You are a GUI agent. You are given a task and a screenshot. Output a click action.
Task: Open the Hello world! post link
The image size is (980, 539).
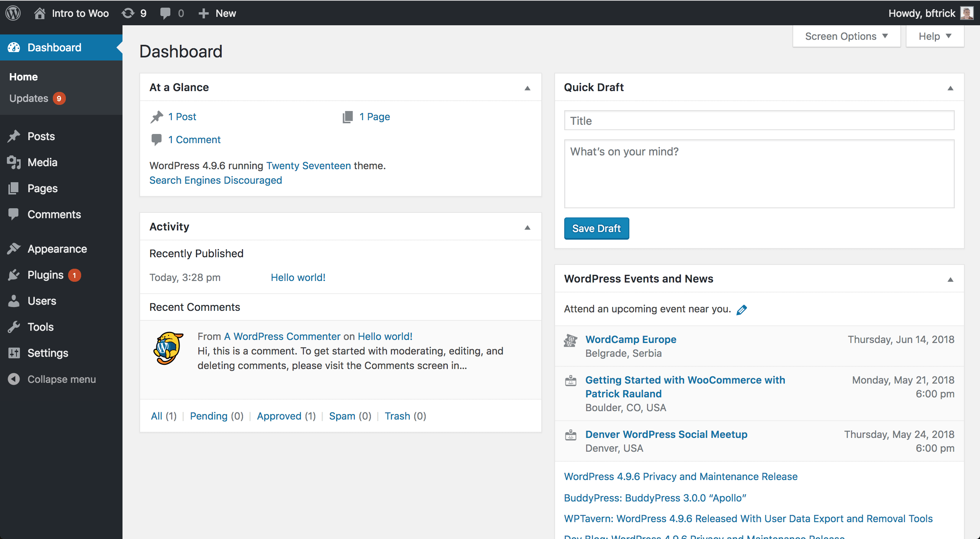pos(298,277)
